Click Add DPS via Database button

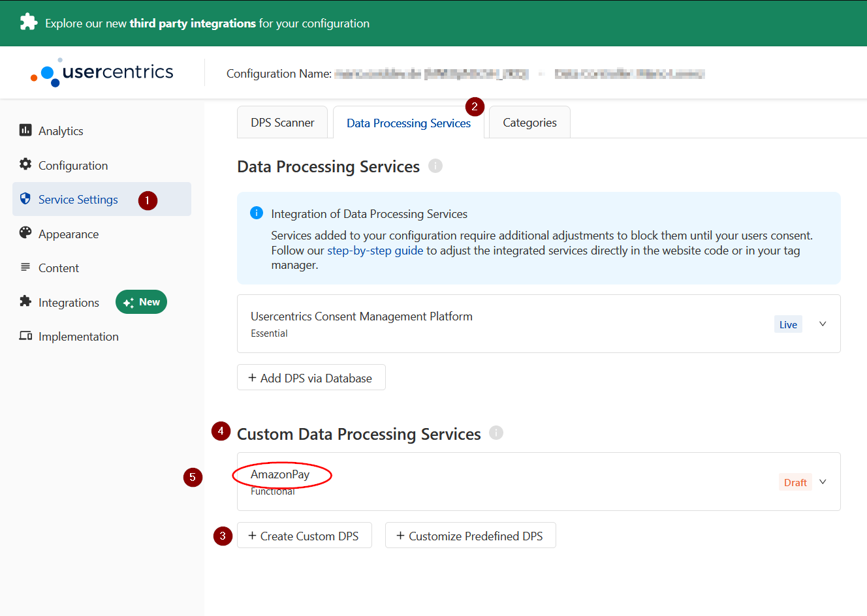pos(311,378)
